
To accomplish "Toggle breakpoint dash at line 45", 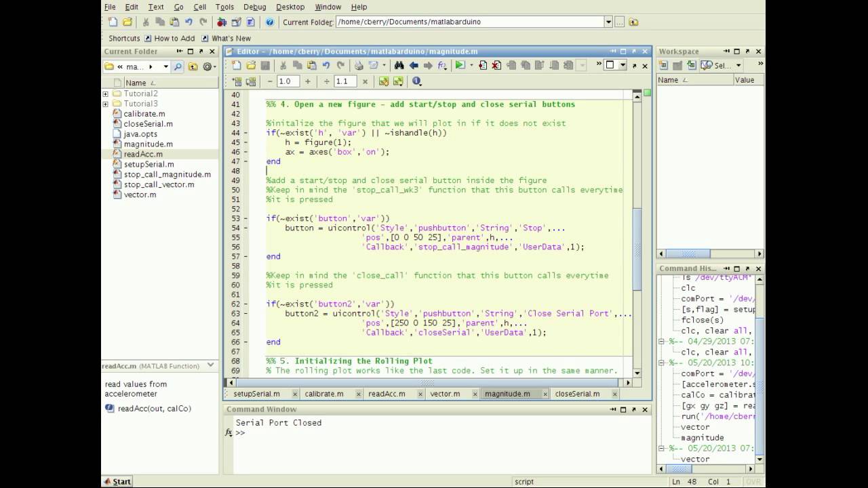I will [246, 142].
